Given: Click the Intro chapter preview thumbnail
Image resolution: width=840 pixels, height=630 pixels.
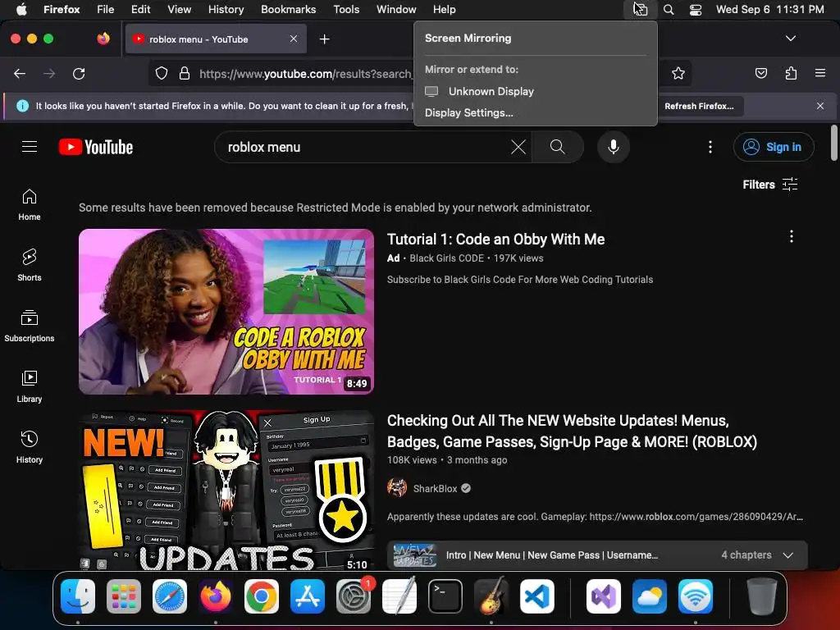Looking at the screenshot, I should coord(414,555).
